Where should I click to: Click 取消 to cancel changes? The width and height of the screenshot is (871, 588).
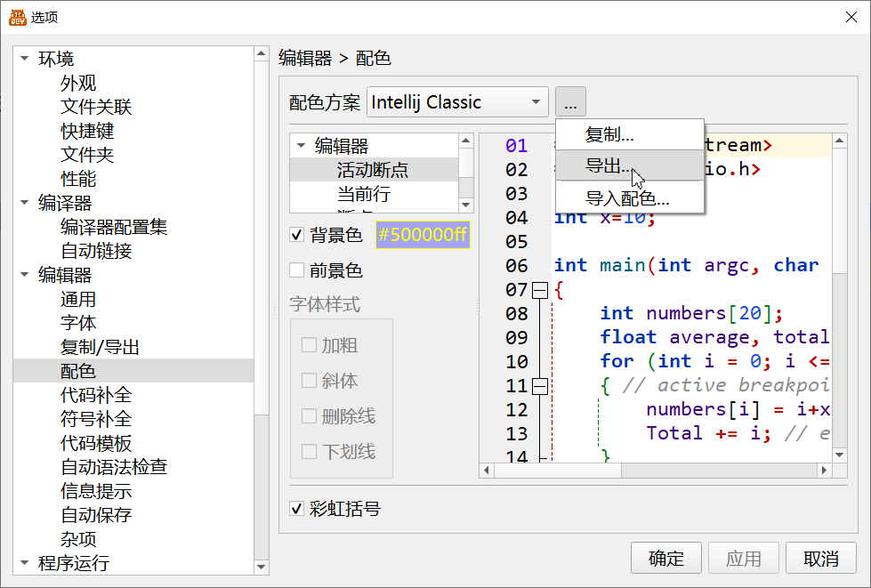[x=821, y=558]
